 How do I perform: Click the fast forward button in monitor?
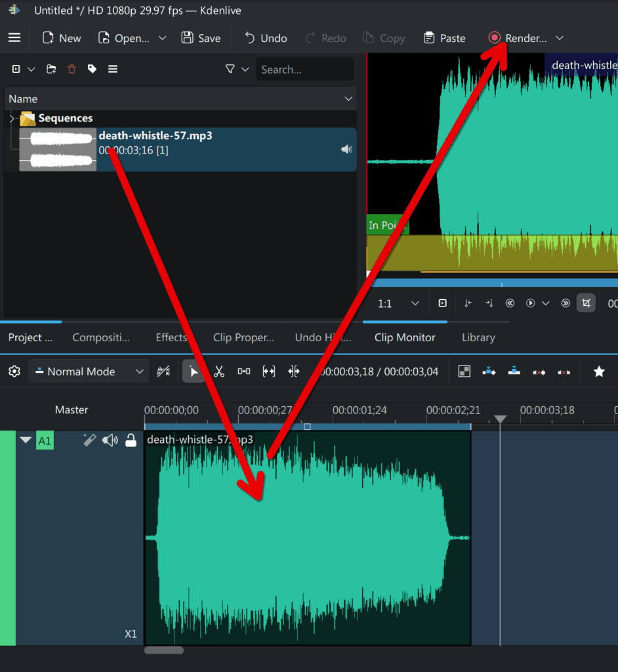566,303
